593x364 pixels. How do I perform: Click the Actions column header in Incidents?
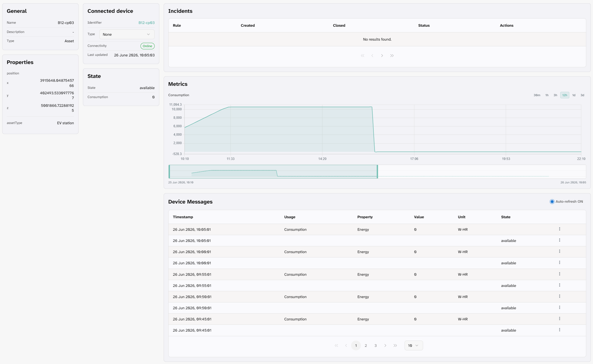tap(507, 25)
